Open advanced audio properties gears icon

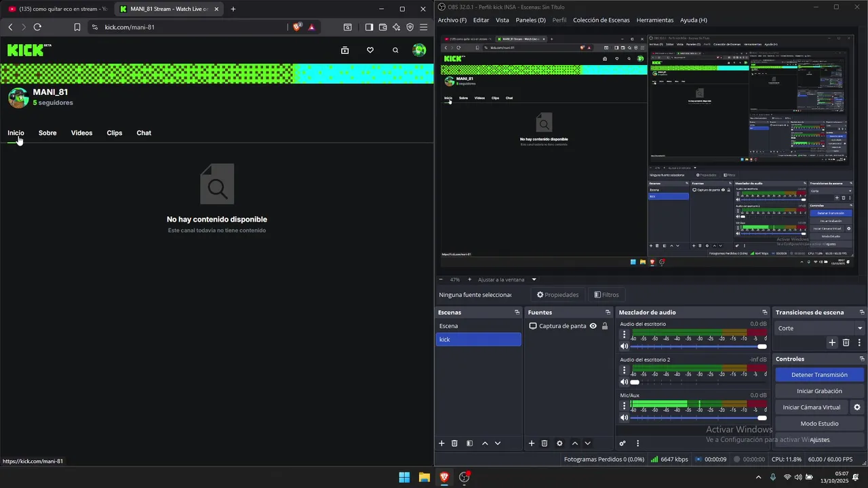pyautogui.click(x=623, y=443)
